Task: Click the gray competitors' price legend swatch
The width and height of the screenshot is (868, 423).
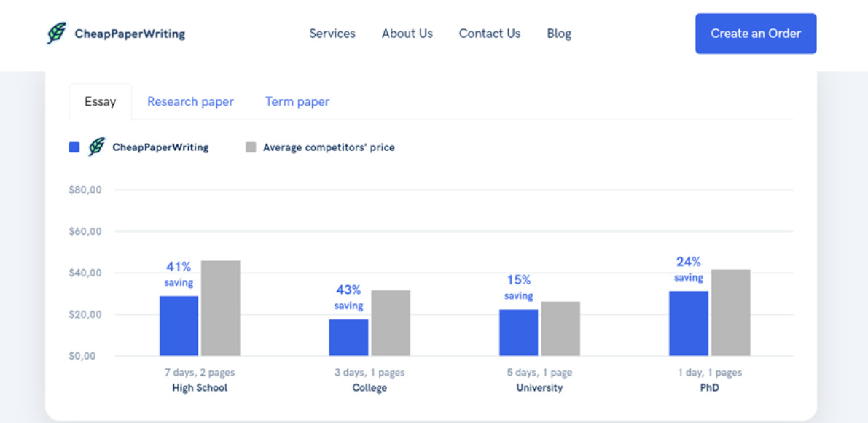Action: (x=251, y=147)
